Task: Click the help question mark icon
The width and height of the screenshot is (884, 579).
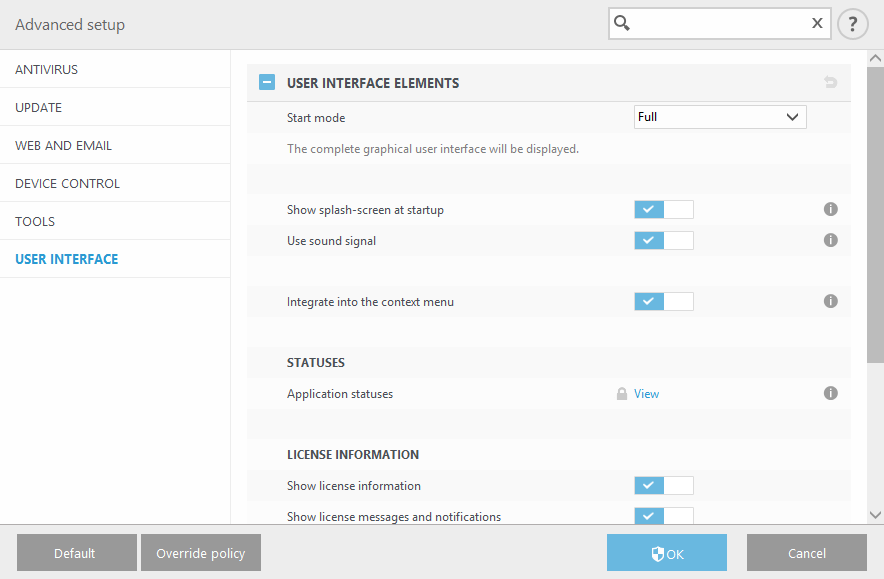Action: tap(852, 24)
